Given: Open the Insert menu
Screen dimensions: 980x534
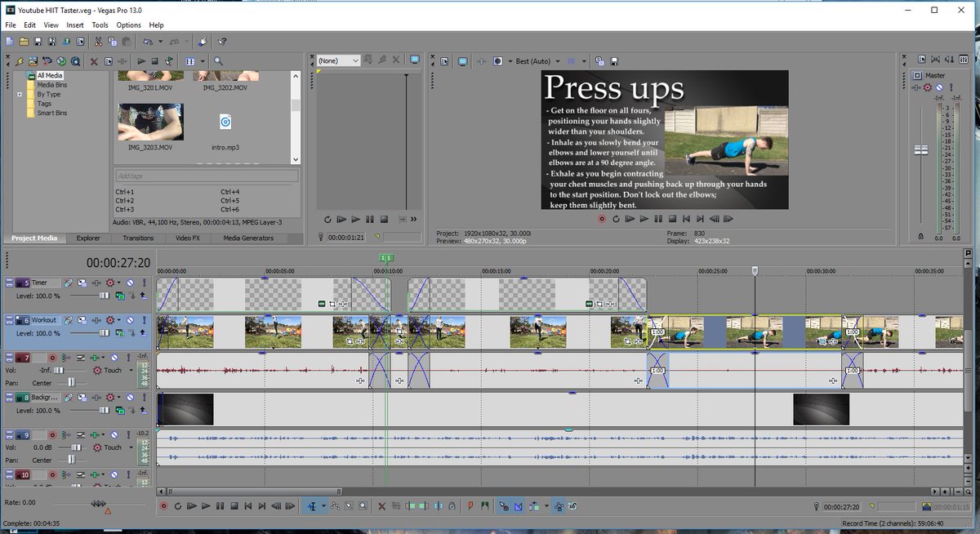Looking at the screenshot, I should (x=75, y=25).
